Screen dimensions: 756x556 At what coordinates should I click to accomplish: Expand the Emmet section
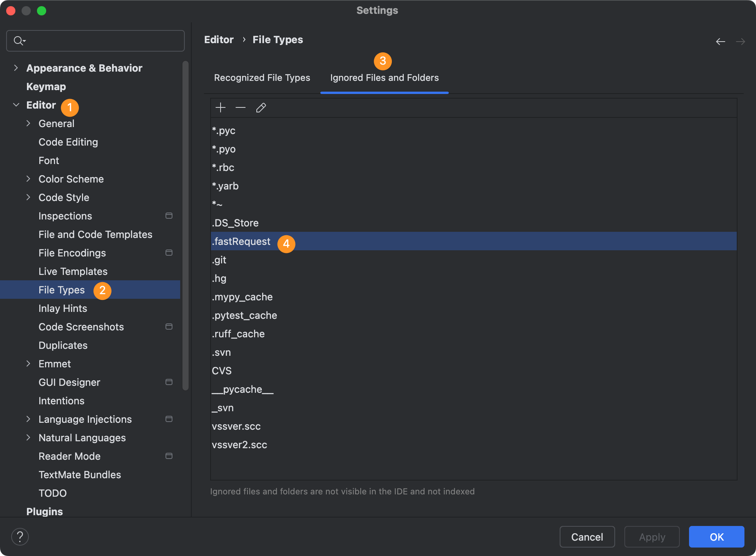29,364
